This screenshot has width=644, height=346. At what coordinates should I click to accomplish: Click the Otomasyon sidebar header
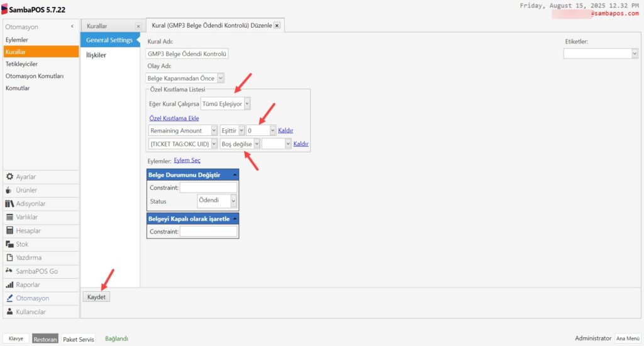click(21, 26)
